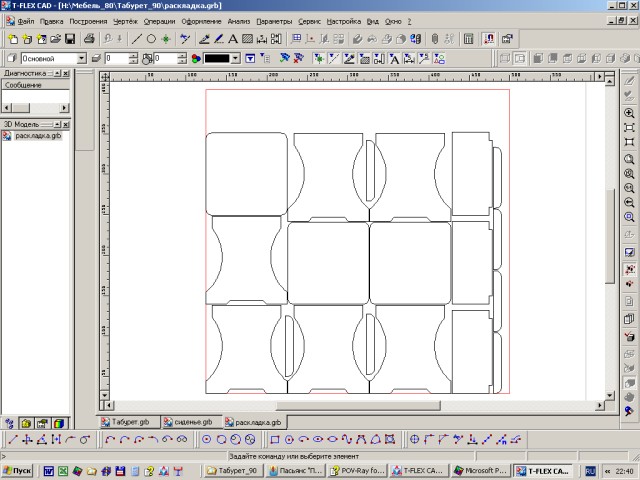The image size is (640, 480).
Task: Toggle the hatch selection filter
Action: click(364, 59)
